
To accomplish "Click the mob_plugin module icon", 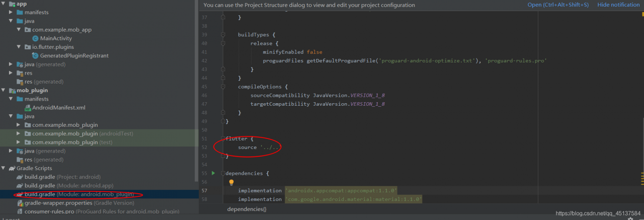I will click(x=12, y=91).
